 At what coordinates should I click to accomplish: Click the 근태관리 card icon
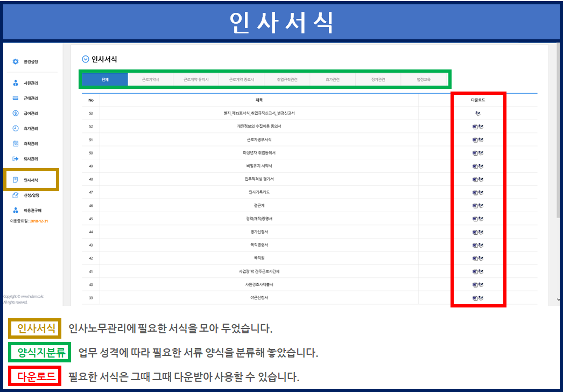[16, 99]
